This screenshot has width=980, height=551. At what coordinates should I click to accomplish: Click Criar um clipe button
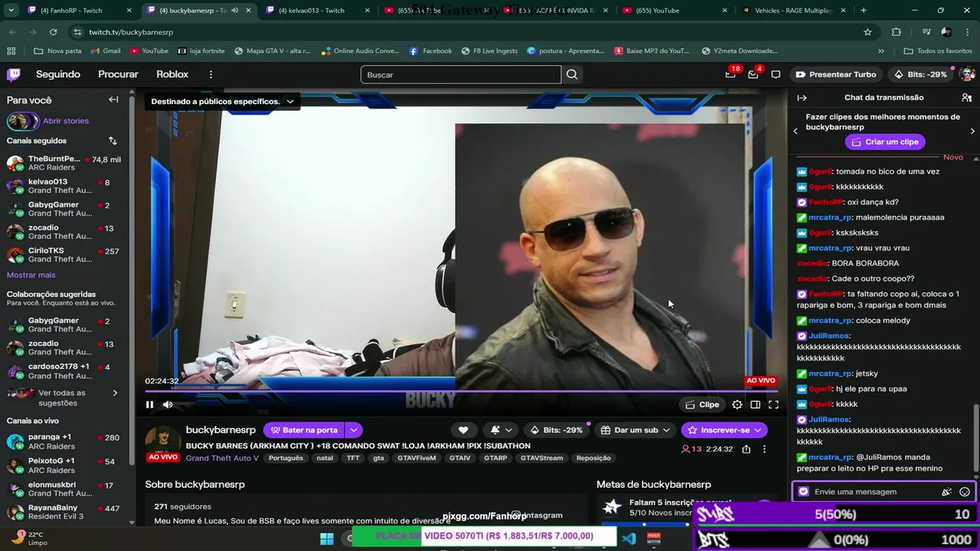tap(885, 142)
